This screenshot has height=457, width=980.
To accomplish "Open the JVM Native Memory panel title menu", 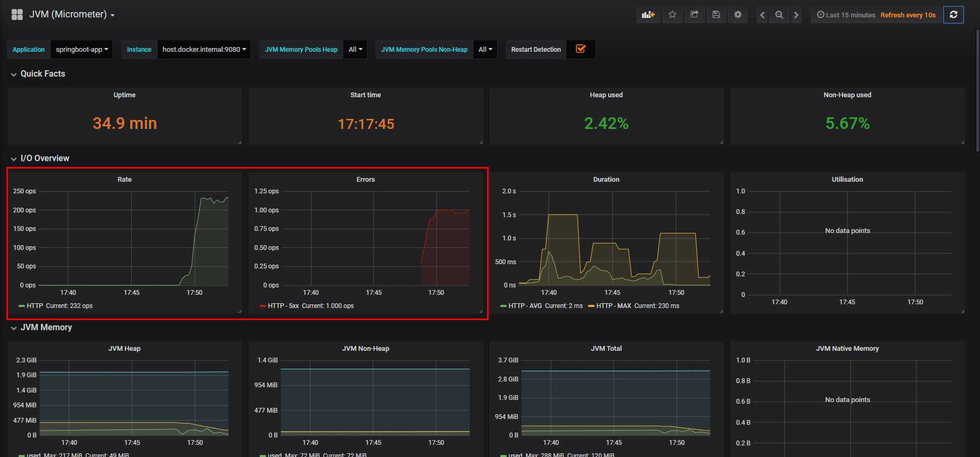I will click(x=847, y=349).
